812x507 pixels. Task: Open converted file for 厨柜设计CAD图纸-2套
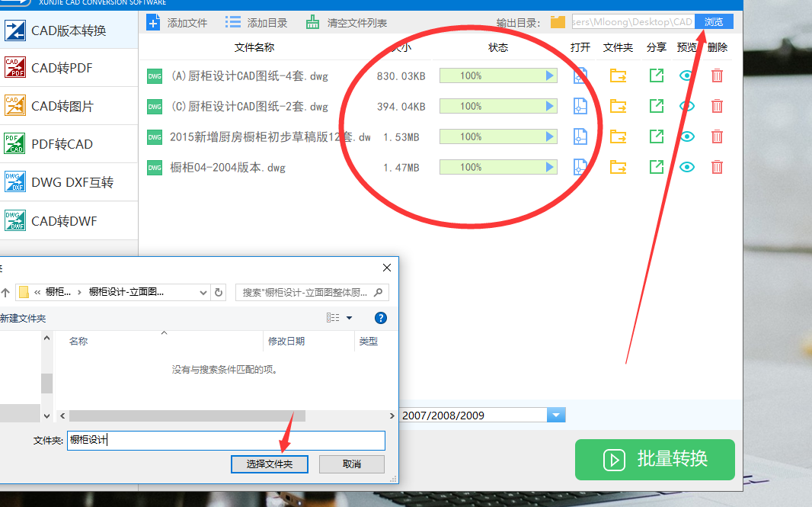(580, 106)
